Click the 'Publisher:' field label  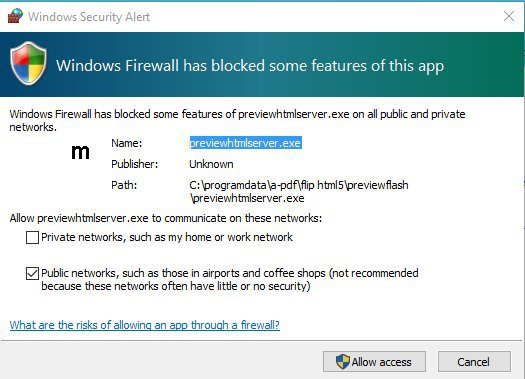(x=135, y=164)
